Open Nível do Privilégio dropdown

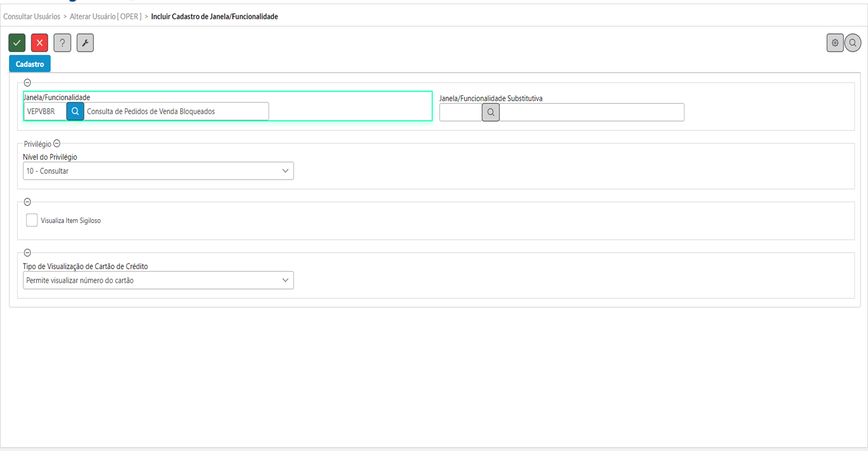pos(158,171)
